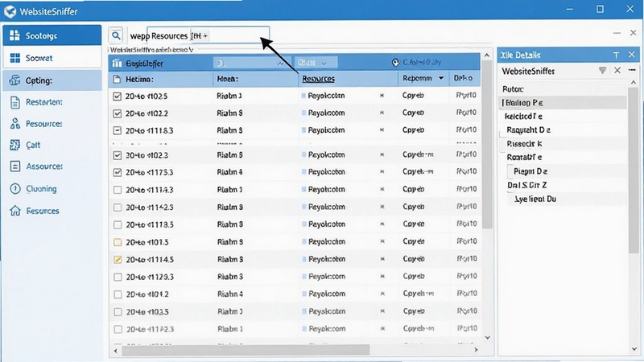Image resolution: width=644 pixels, height=362 pixels.
Task: Select the 'Raqureht De' item in the Details panel
Action: point(528,130)
